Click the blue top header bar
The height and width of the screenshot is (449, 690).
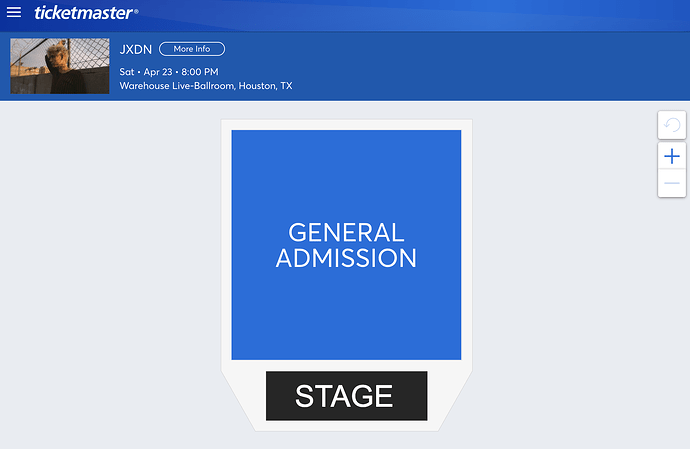tap(400, 14)
